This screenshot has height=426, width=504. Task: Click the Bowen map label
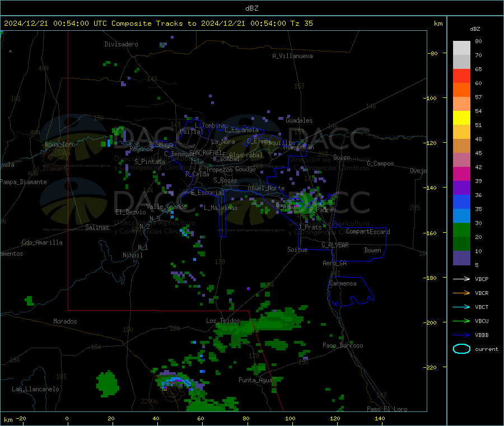pyautogui.click(x=372, y=250)
